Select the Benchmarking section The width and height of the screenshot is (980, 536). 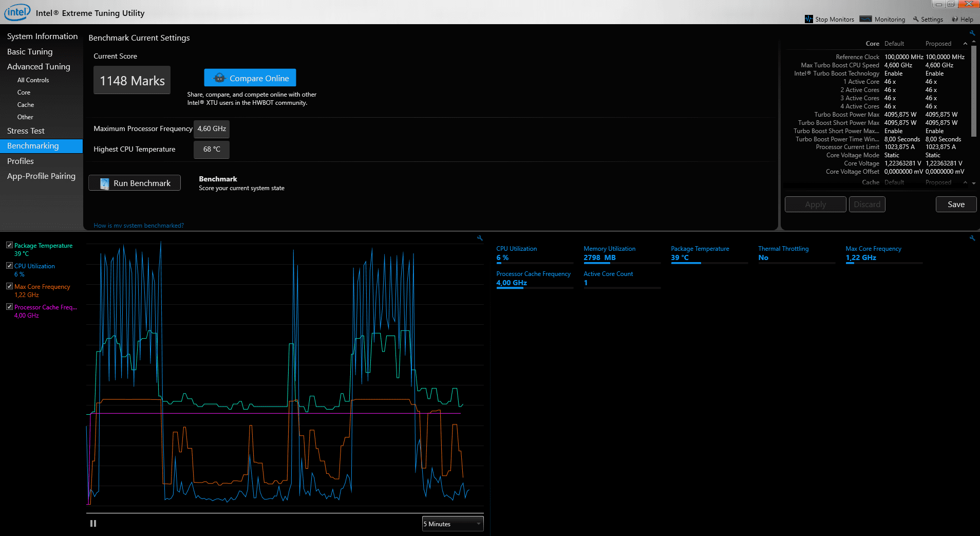(x=41, y=146)
